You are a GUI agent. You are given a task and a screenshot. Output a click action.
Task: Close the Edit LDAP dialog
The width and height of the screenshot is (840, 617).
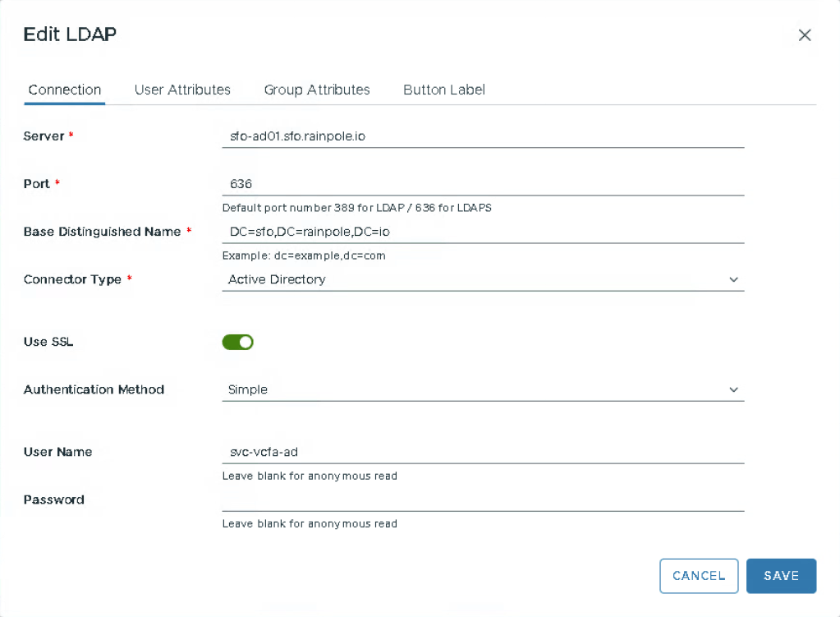[x=805, y=35]
